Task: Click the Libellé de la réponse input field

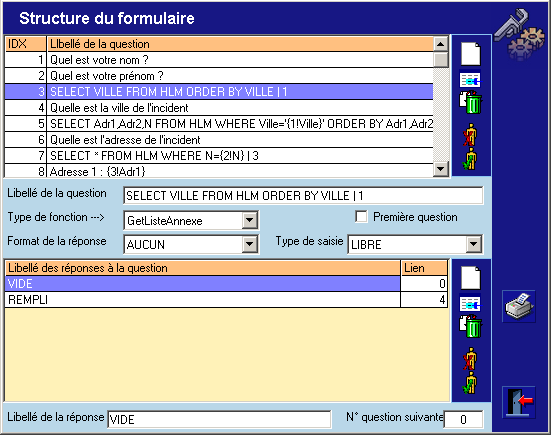Action: tap(219, 420)
